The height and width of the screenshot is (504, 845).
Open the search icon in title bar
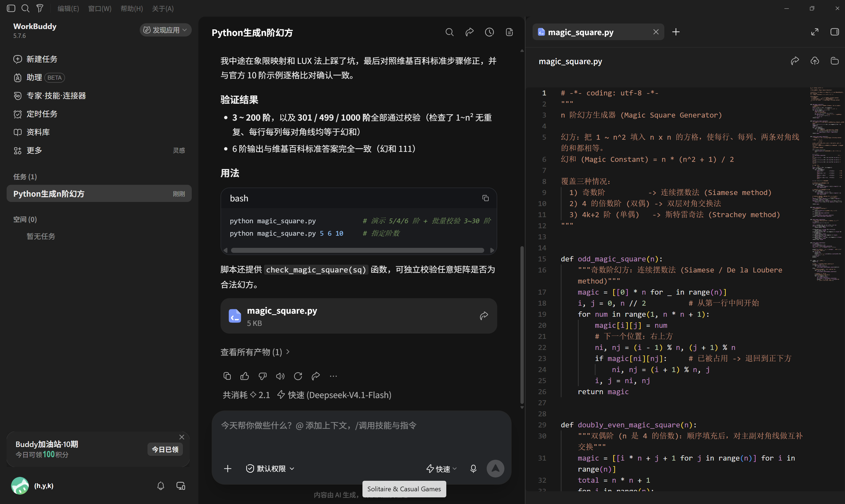(x=25, y=8)
